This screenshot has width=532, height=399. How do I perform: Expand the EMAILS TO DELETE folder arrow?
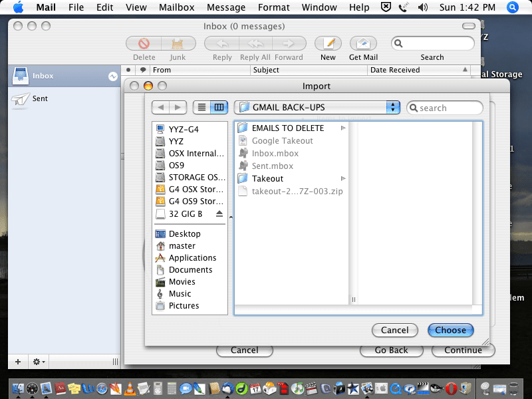coord(343,128)
